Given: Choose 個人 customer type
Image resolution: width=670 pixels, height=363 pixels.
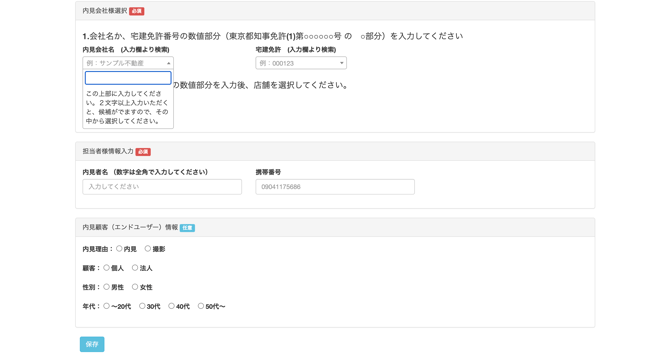Looking at the screenshot, I should (106, 268).
